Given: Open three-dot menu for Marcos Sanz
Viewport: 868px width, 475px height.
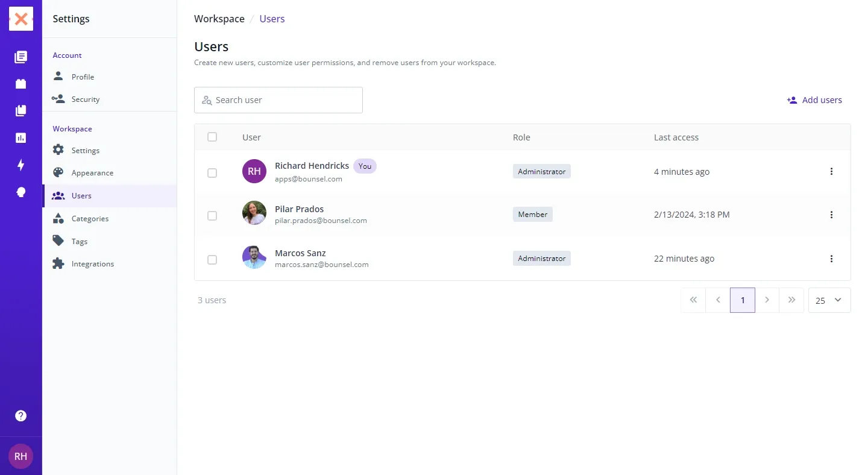Looking at the screenshot, I should click(x=831, y=259).
